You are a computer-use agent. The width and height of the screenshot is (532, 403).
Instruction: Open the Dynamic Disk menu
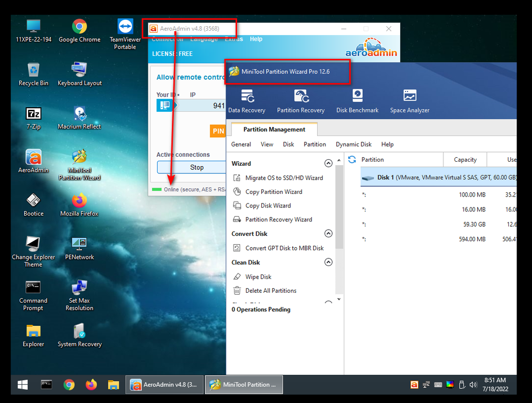[x=353, y=144]
